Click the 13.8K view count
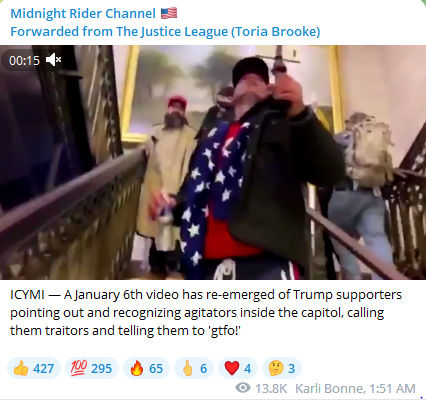This screenshot has width=426, height=401. [271, 388]
